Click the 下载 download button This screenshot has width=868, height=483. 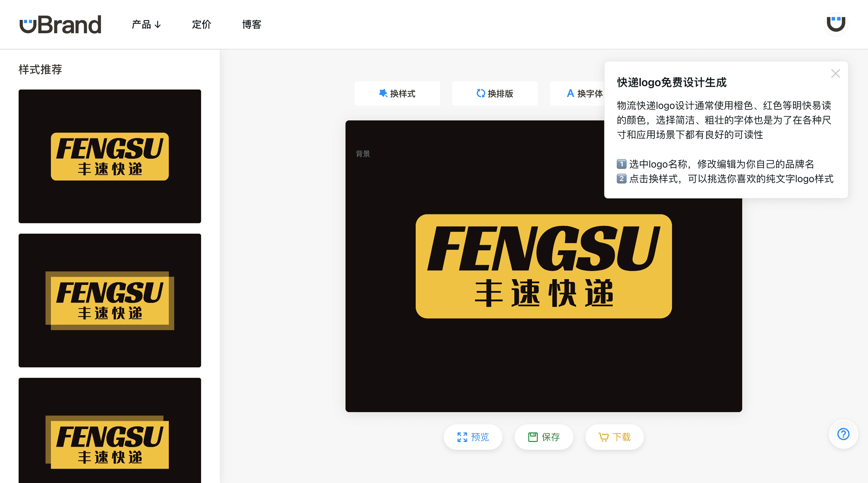(x=614, y=437)
